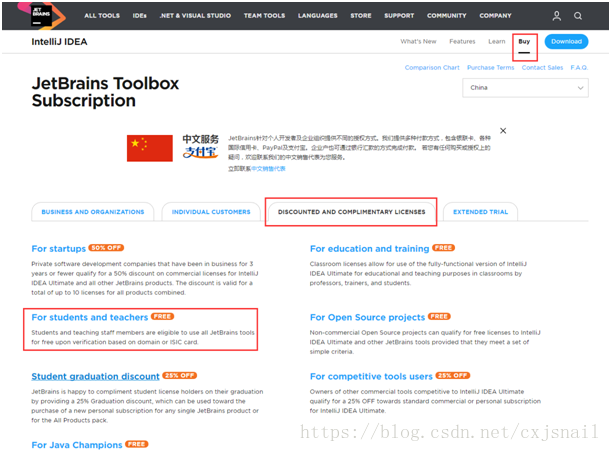The image size is (611, 452).
Task: Click the IntelliJ IDEA product title
Action: coord(59,42)
